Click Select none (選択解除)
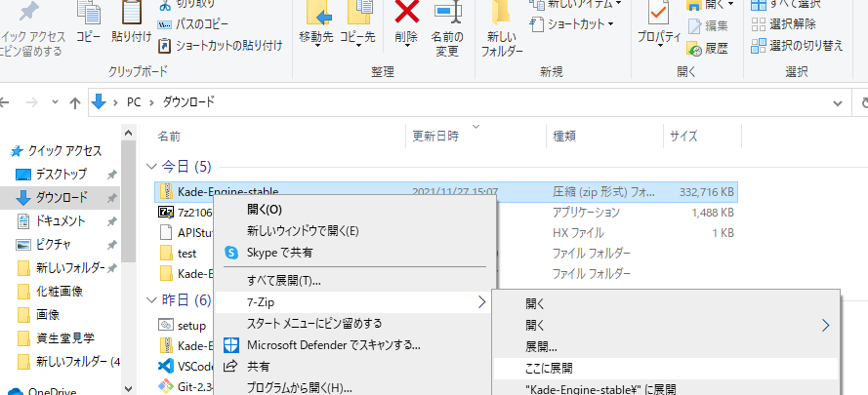Viewport: 868px width, 395px height. (x=783, y=24)
